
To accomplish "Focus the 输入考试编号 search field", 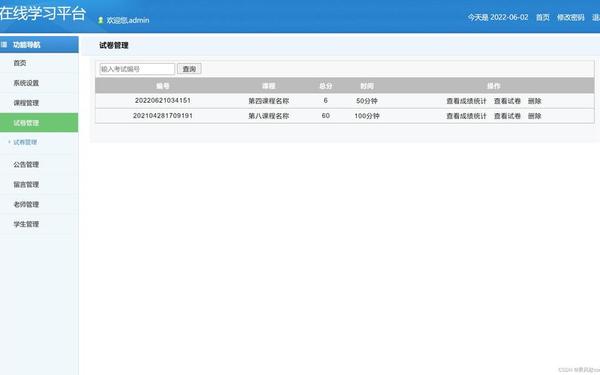I will (x=137, y=69).
